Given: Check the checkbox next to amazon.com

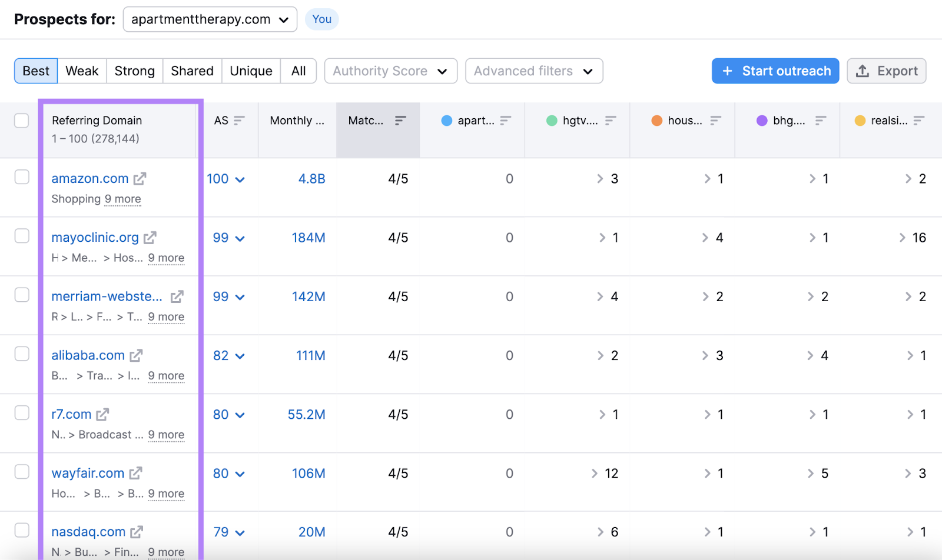Looking at the screenshot, I should pos(21,176).
